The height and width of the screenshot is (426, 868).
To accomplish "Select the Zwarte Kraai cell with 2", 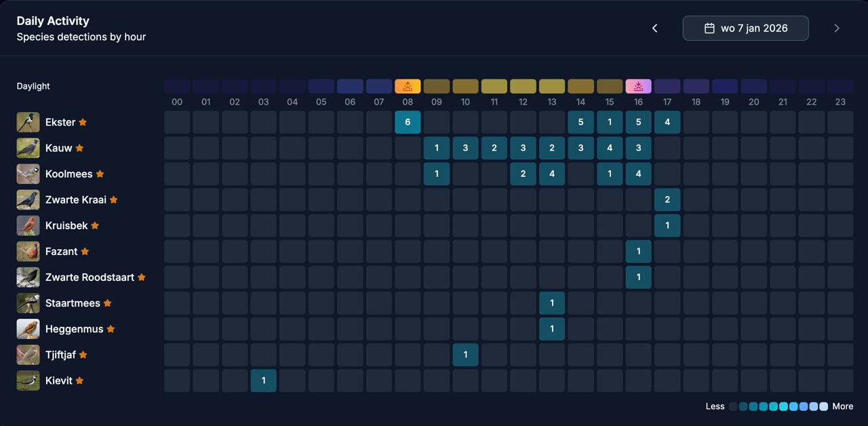I will (667, 200).
